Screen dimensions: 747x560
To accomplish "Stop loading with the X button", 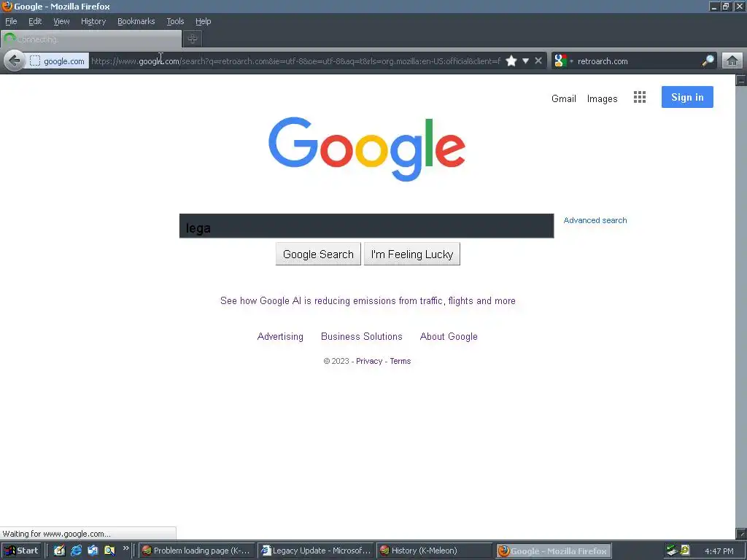I will tap(538, 61).
